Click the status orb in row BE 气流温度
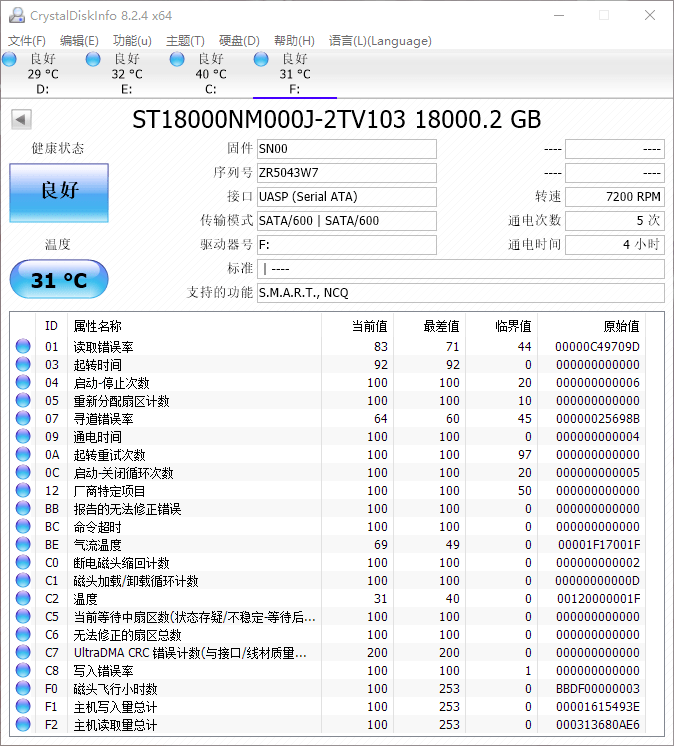674x746 pixels. (x=23, y=544)
